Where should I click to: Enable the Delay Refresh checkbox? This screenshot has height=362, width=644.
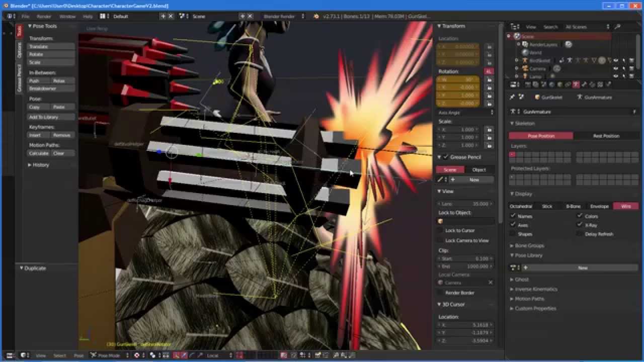click(580, 234)
